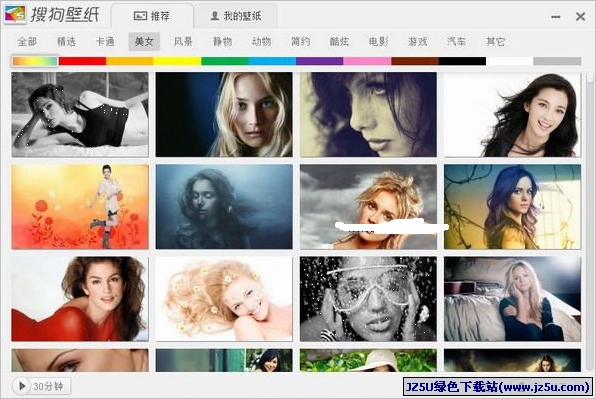
Task: Open the sepia profile close-up wallpaper
Action: pyautogui.click(x=368, y=114)
